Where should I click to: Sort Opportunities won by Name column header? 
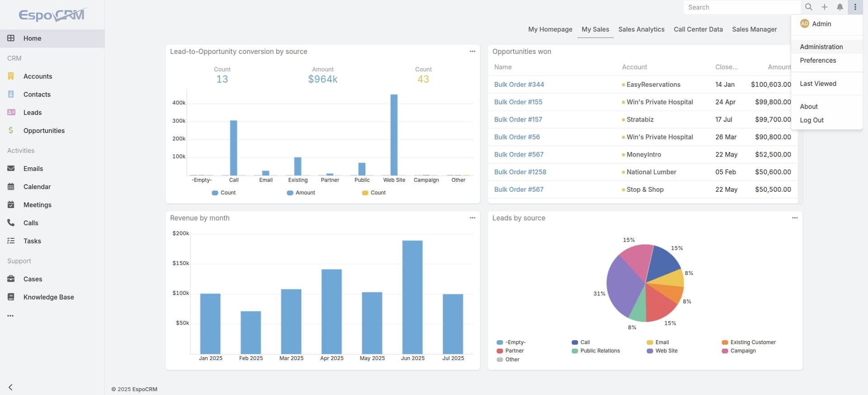coord(503,67)
